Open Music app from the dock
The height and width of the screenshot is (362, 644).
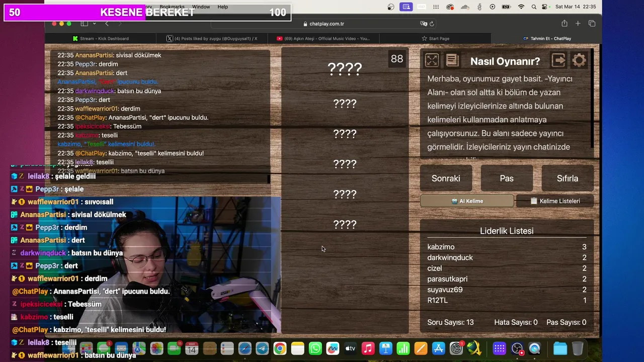[x=368, y=348]
